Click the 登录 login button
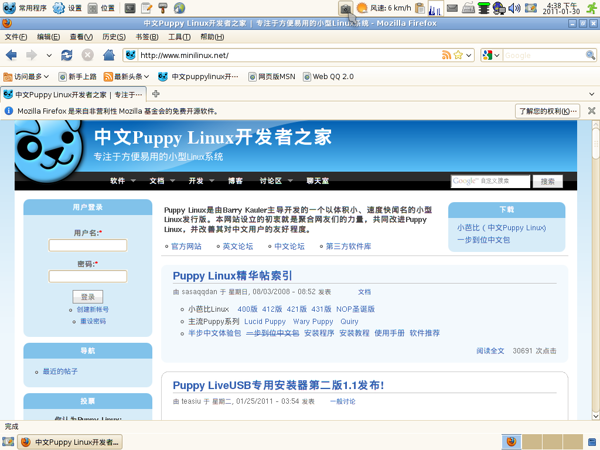The width and height of the screenshot is (600, 450). pyautogui.click(x=88, y=297)
